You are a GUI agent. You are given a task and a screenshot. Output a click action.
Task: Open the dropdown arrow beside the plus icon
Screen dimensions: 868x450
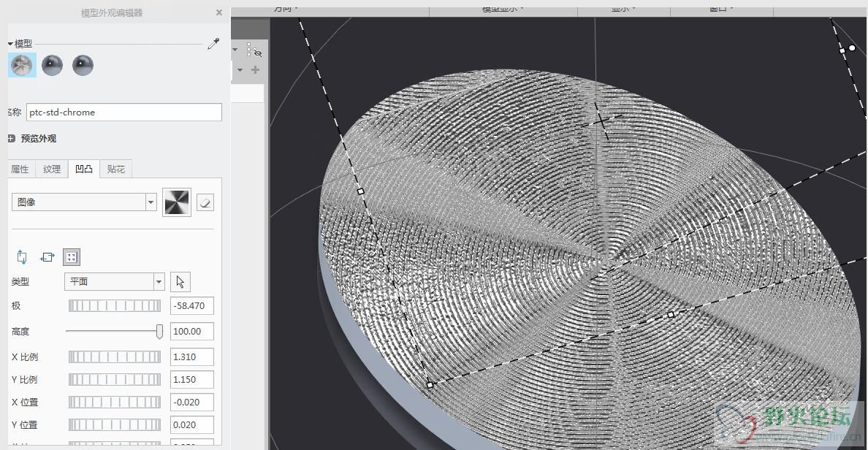point(240,69)
